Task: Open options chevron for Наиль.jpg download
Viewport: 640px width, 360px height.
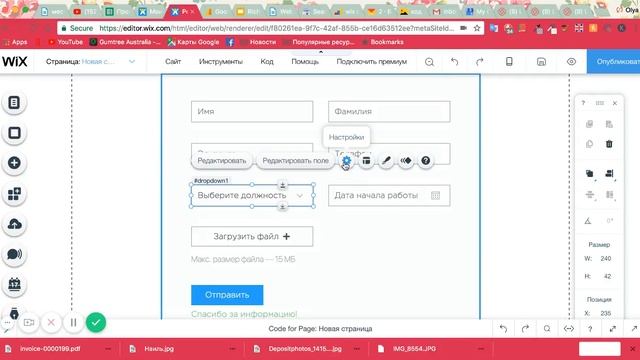Action: tap(232, 349)
